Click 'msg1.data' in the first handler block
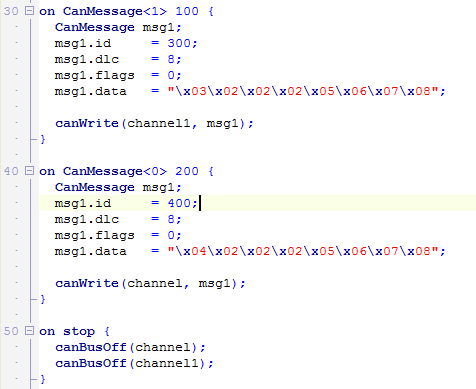The width and height of the screenshot is (476, 389). click(x=91, y=91)
